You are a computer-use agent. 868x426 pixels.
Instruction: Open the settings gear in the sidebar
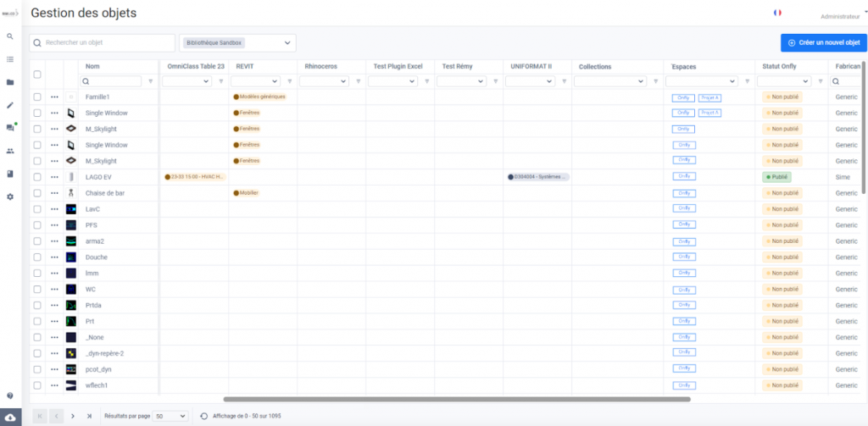pyautogui.click(x=10, y=196)
